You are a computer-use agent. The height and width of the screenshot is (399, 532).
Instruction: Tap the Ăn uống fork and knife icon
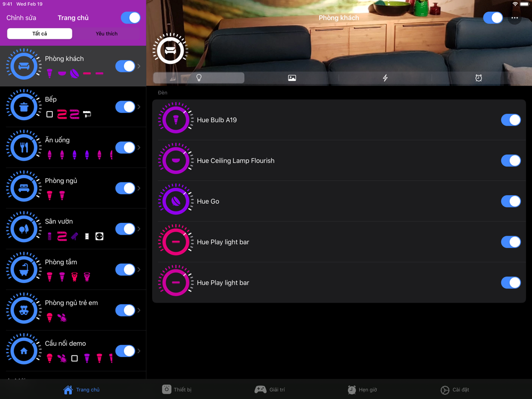(24, 147)
